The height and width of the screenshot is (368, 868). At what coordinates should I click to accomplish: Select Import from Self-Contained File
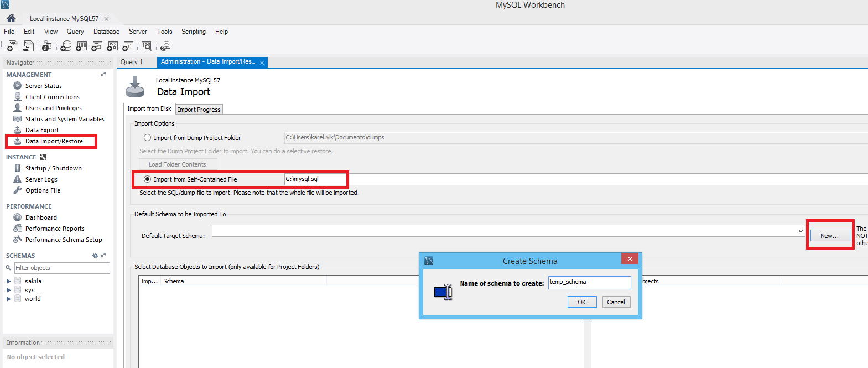pyautogui.click(x=147, y=179)
